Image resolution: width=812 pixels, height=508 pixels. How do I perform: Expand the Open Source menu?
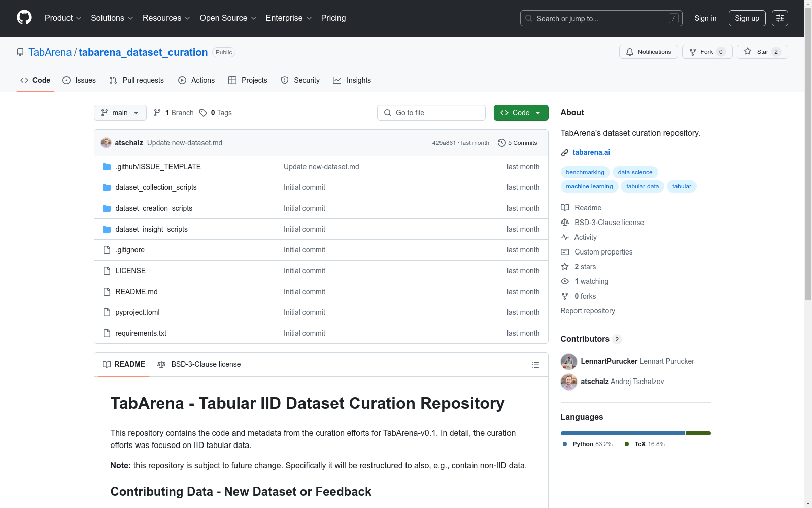point(228,18)
